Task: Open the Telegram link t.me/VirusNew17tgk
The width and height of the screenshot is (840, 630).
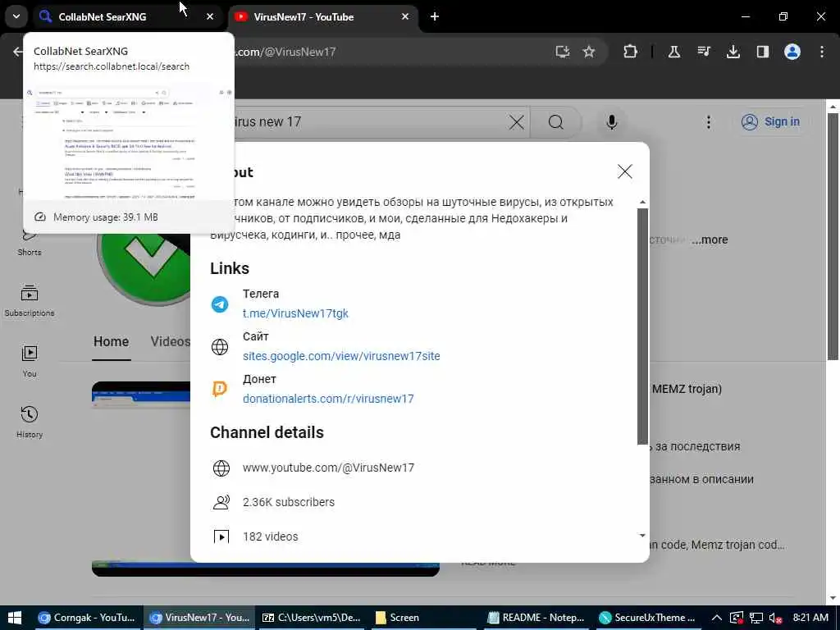Action: [295, 313]
